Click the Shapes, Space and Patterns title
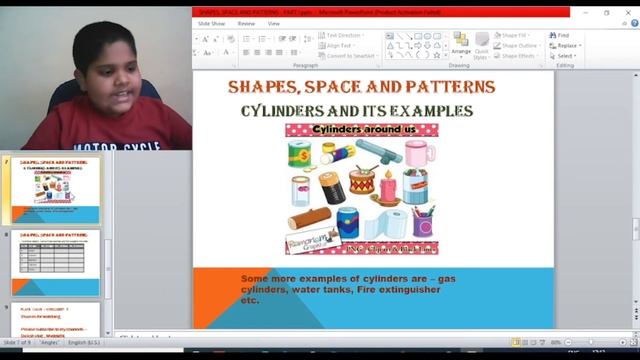Viewport: 640px width, 360px height. [x=362, y=87]
